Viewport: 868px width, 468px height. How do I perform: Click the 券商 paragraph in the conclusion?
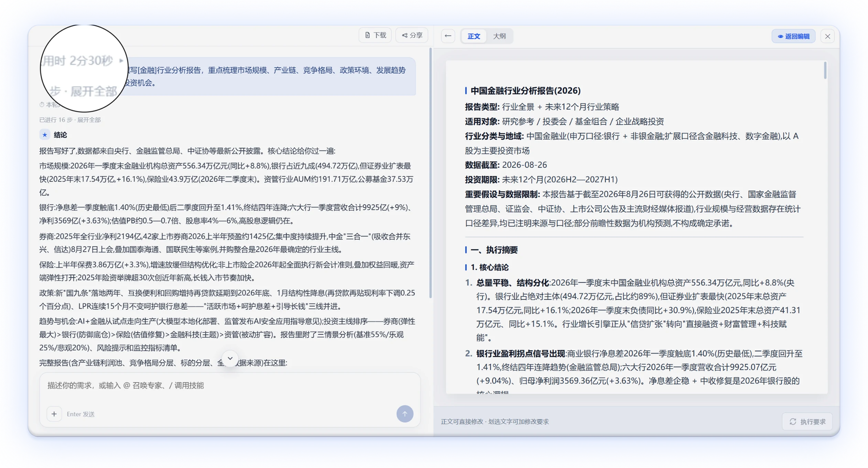[225, 243]
